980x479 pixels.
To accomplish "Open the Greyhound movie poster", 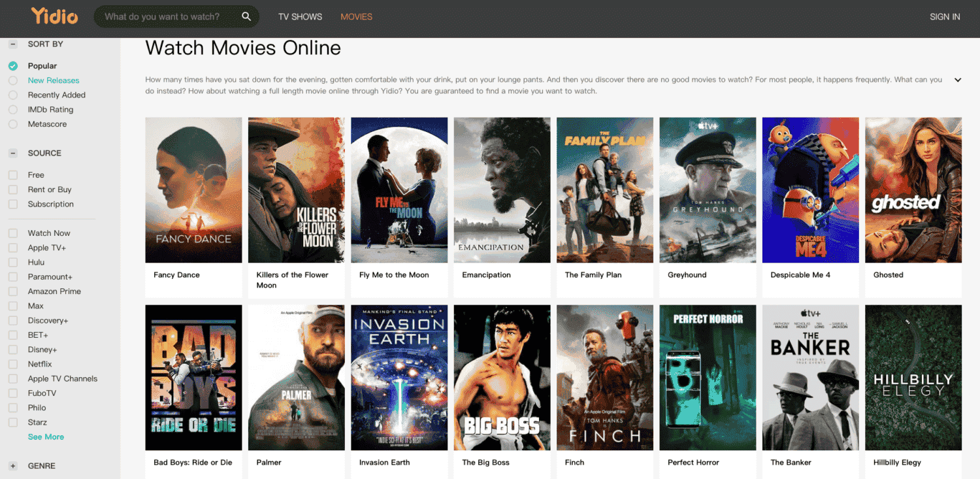I will [708, 190].
